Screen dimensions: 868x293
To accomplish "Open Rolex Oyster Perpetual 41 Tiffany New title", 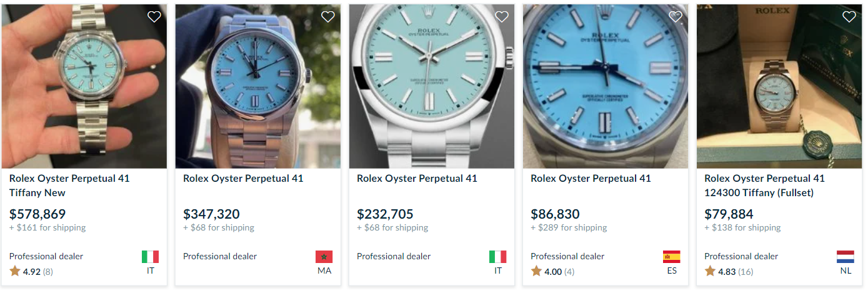I will tap(69, 186).
